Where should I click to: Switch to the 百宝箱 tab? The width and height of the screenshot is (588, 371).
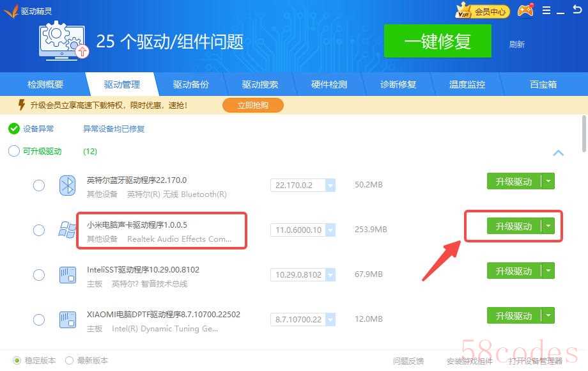[543, 84]
